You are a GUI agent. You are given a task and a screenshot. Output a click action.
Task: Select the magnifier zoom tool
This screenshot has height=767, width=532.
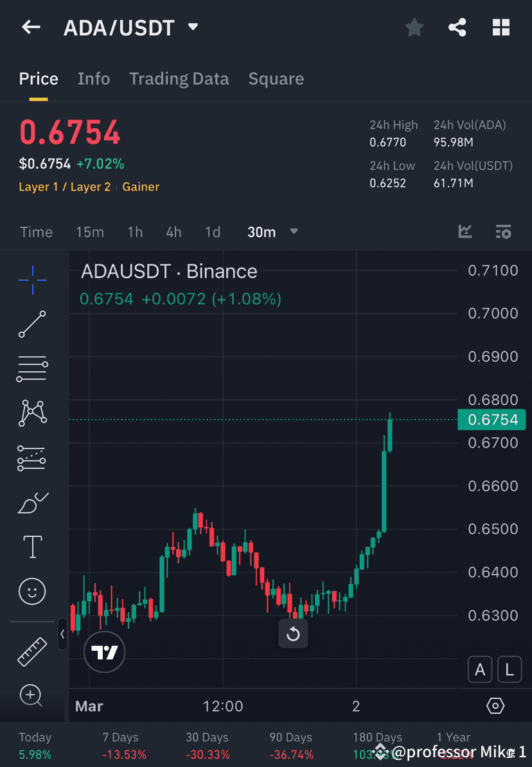32,696
